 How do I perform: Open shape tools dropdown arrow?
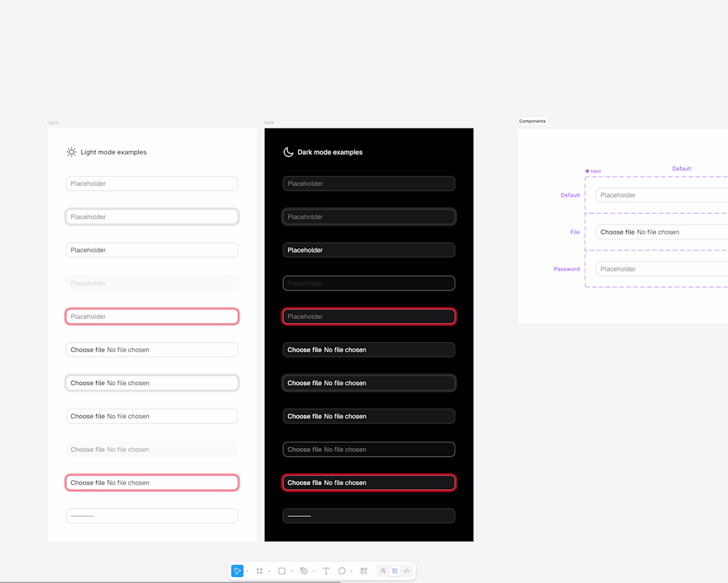tap(292, 571)
